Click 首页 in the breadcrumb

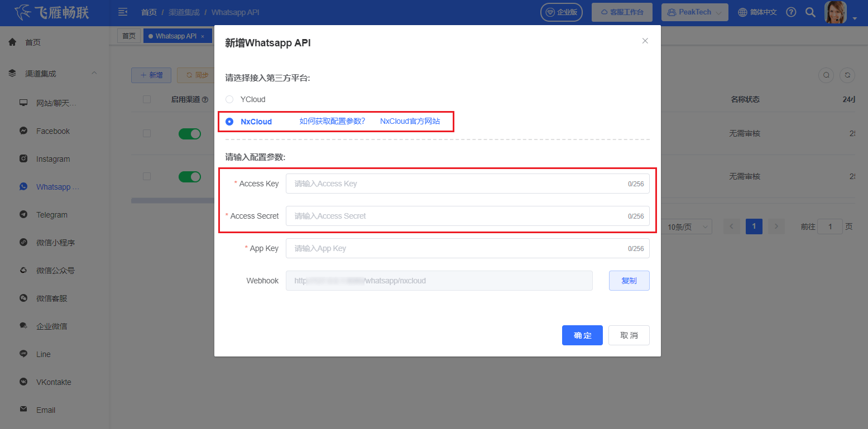(149, 12)
